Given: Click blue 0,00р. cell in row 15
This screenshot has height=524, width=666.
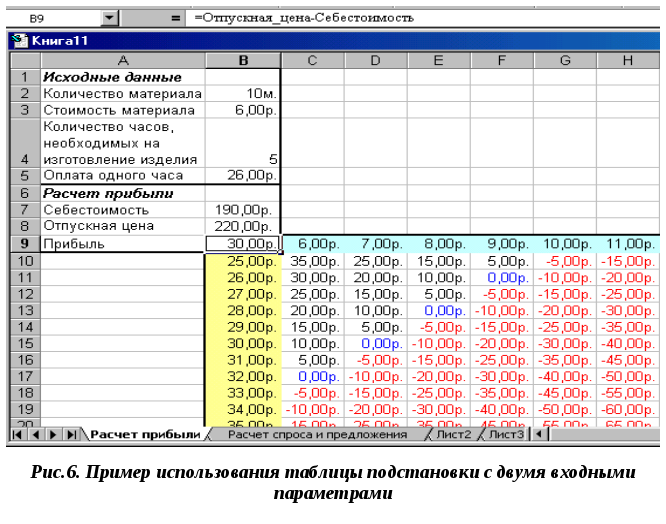Looking at the screenshot, I should pos(376,343).
